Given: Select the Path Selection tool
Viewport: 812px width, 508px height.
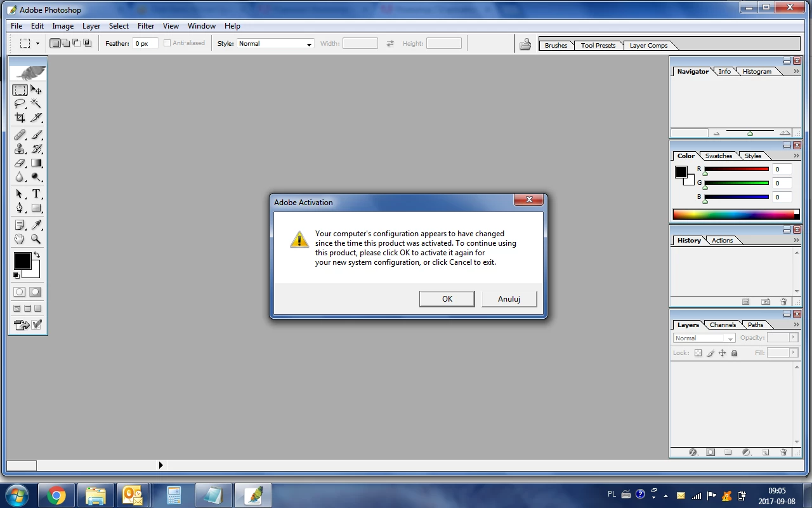Looking at the screenshot, I should pos(20,194).
